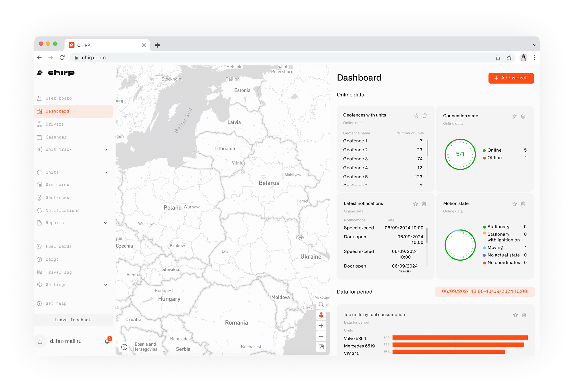Open the browser tab list chevron
This screenshot has width=574, height=392.
click(x=535, y=45)
